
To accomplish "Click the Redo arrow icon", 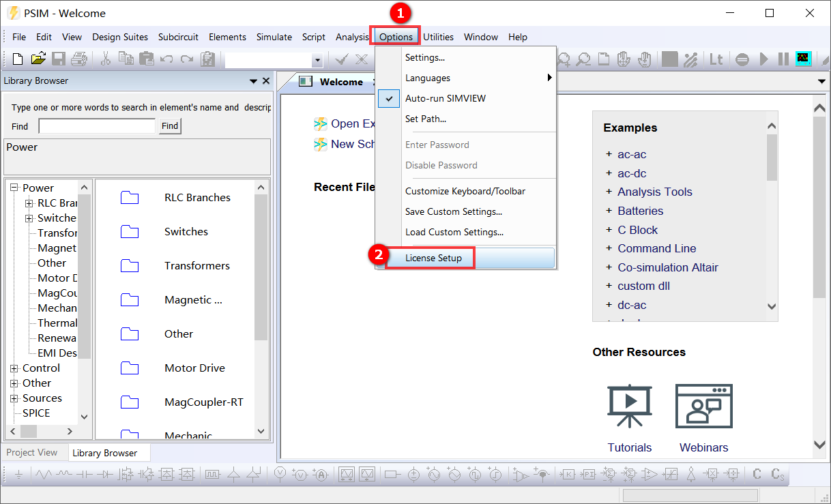I will point(187,59).
